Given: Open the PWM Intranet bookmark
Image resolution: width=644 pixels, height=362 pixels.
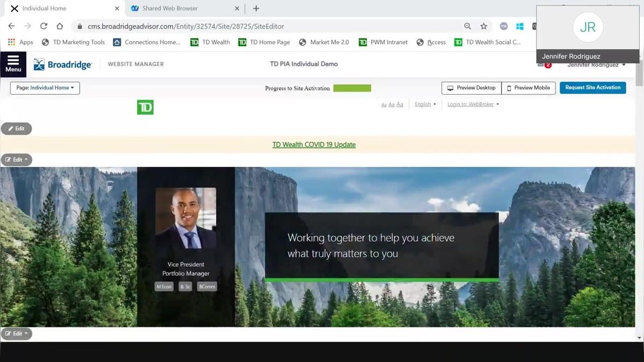Looking at the screenshot, I should [x=383, y=42].
